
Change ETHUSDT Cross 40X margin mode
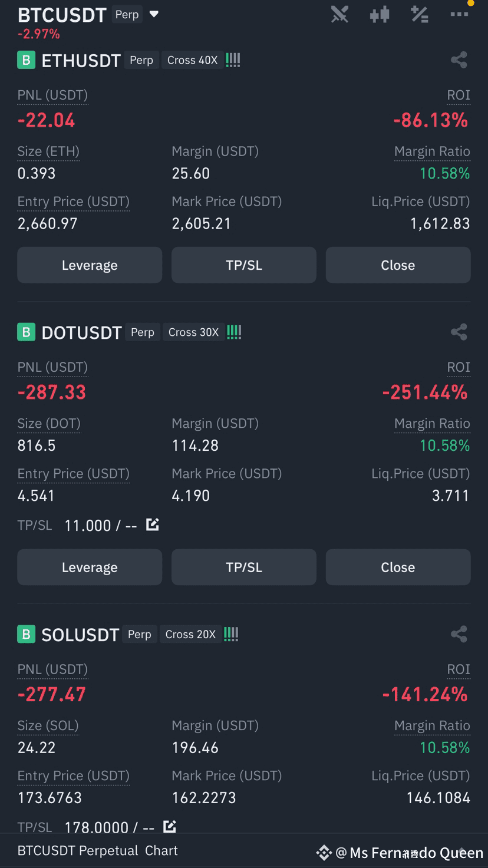pos(192,60)
